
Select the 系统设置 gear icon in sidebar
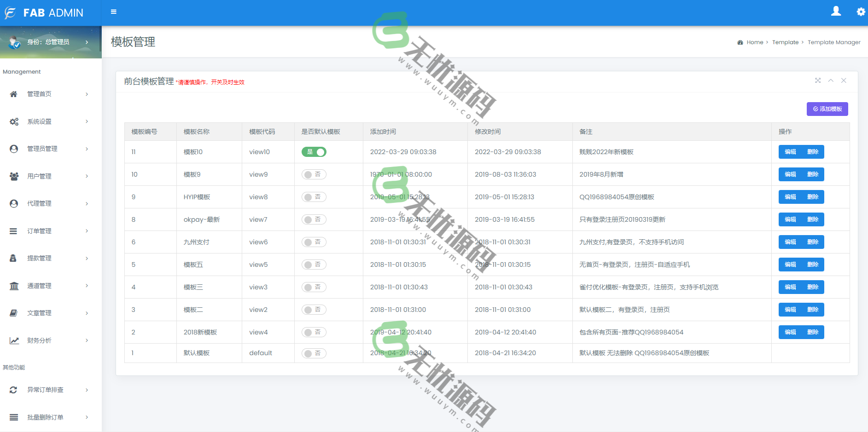coord(13,121)
